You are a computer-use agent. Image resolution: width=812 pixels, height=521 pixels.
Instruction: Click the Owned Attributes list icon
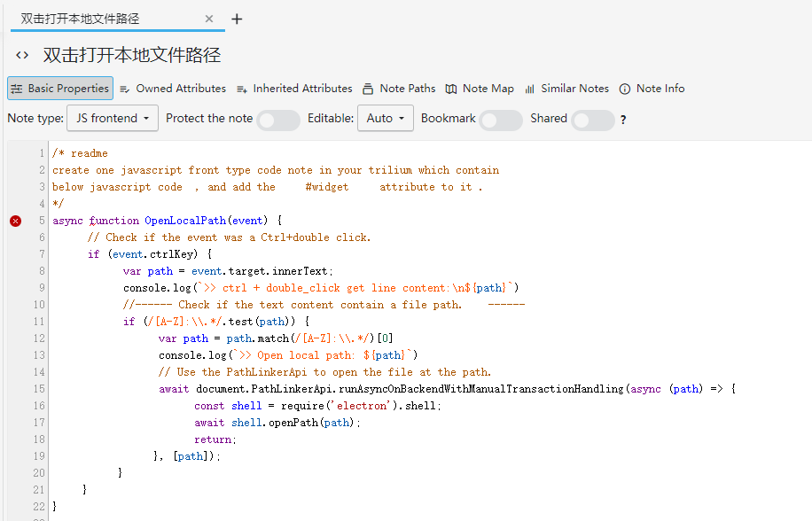click(125, 89)
